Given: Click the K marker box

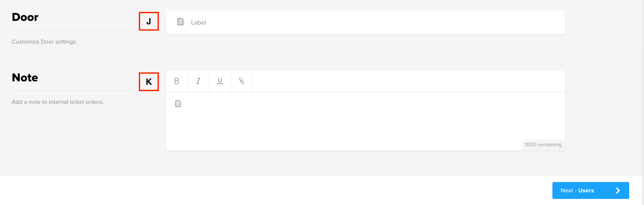Looking at the screenshot, I should pyautogui.click(x=149, y=82).
